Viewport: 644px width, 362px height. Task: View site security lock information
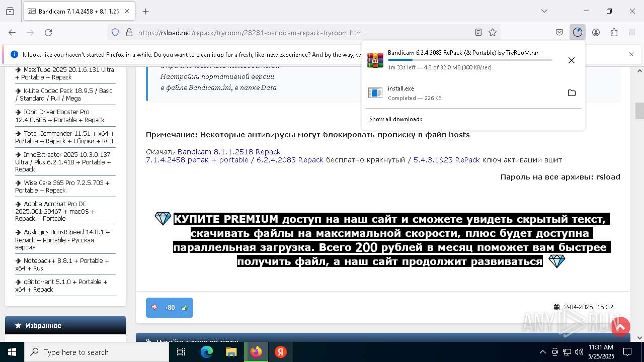click(x=129, y=32)
